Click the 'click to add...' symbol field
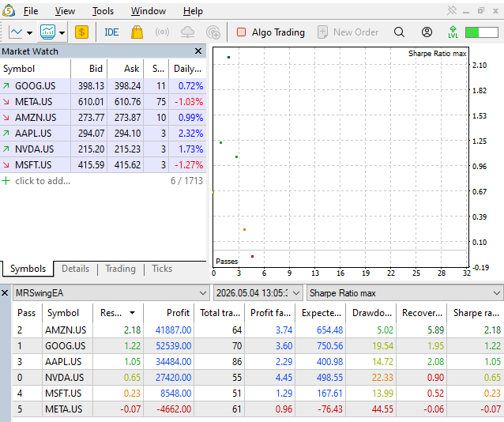504x422 pixels. coord(43,181)
